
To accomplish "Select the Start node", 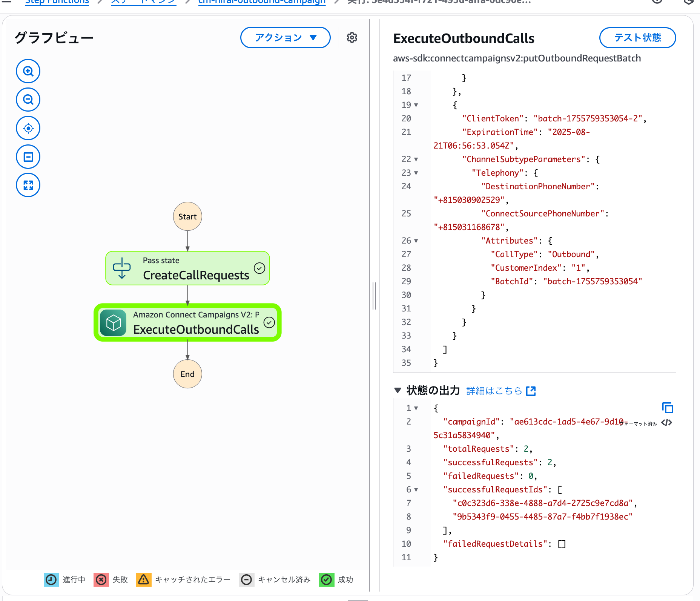I will [187, 216].
